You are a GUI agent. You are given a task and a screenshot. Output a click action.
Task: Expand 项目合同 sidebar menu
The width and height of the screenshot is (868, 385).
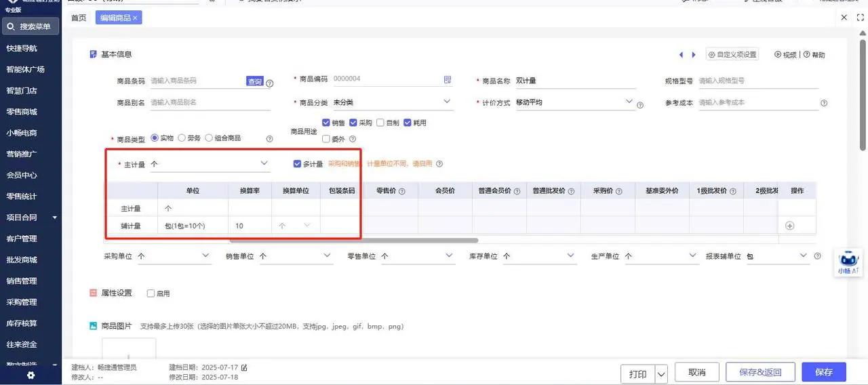31,218
